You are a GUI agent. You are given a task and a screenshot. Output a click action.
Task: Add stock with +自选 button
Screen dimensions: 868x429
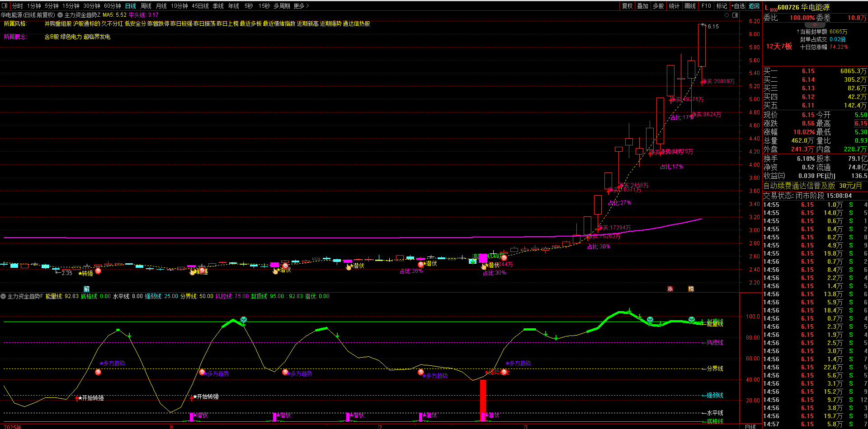738,6
